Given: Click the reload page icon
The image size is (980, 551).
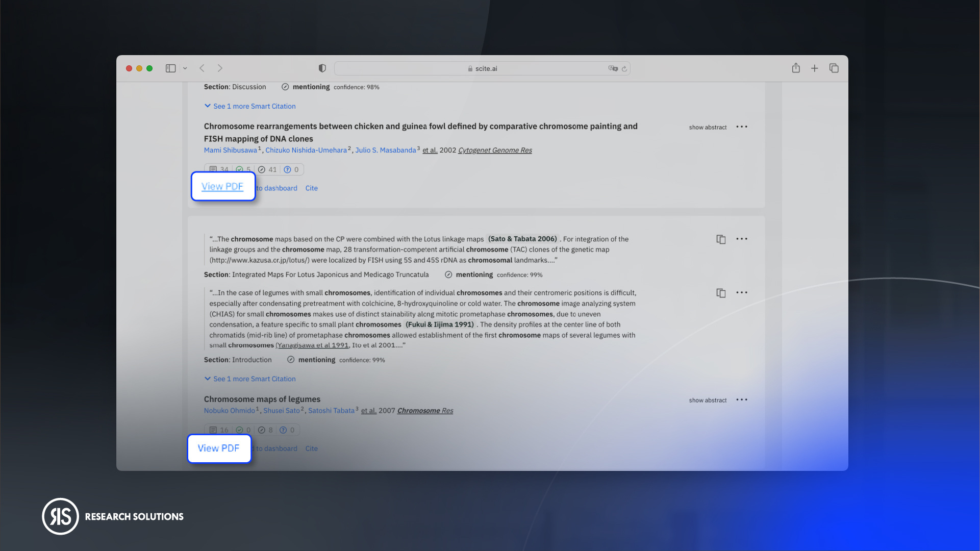Looking at the screenshot, I should click(x=624, y=69).
